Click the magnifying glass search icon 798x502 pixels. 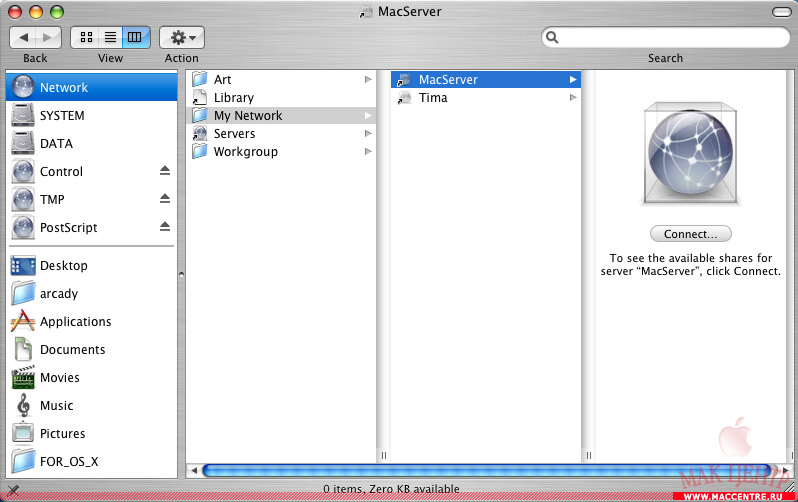coord(552,37)
